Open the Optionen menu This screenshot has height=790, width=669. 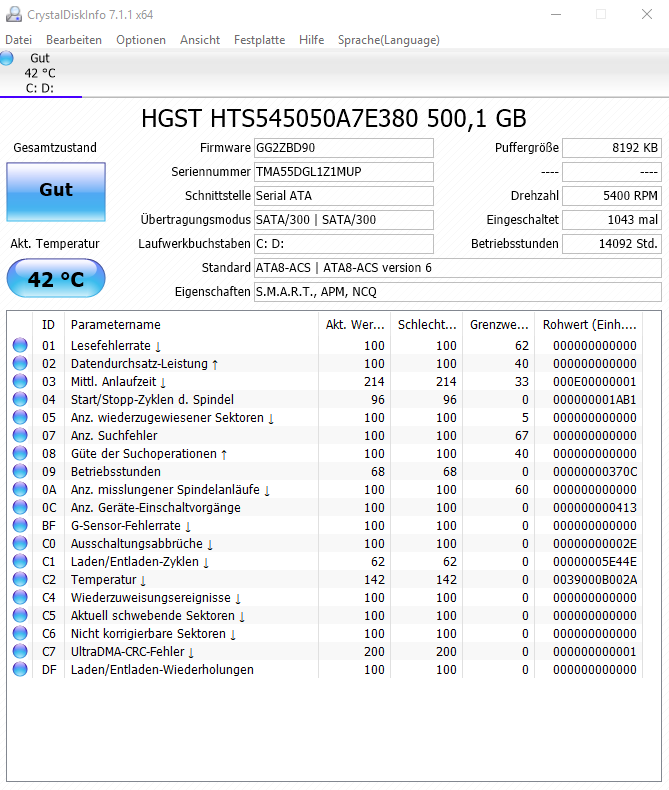(141, 40)
